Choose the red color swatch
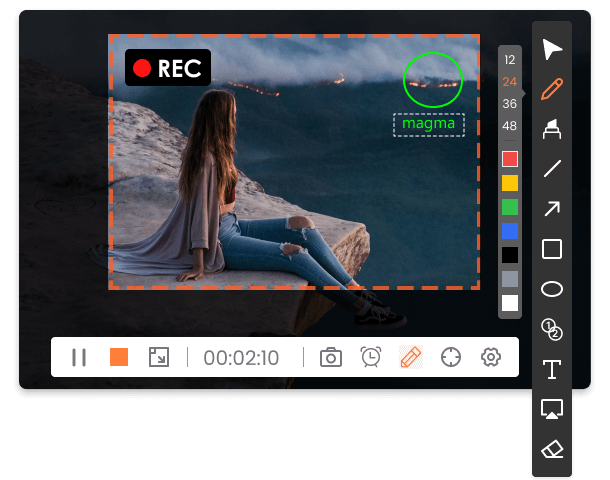Image resolution: width=610 pixels, height=480 pixels. [510, 159]
